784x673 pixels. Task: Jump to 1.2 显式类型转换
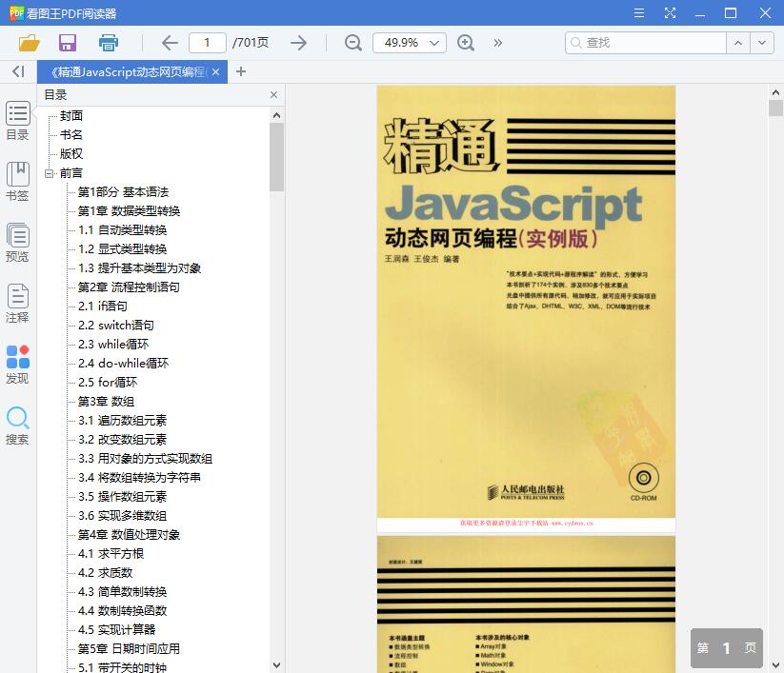(123, 248)
